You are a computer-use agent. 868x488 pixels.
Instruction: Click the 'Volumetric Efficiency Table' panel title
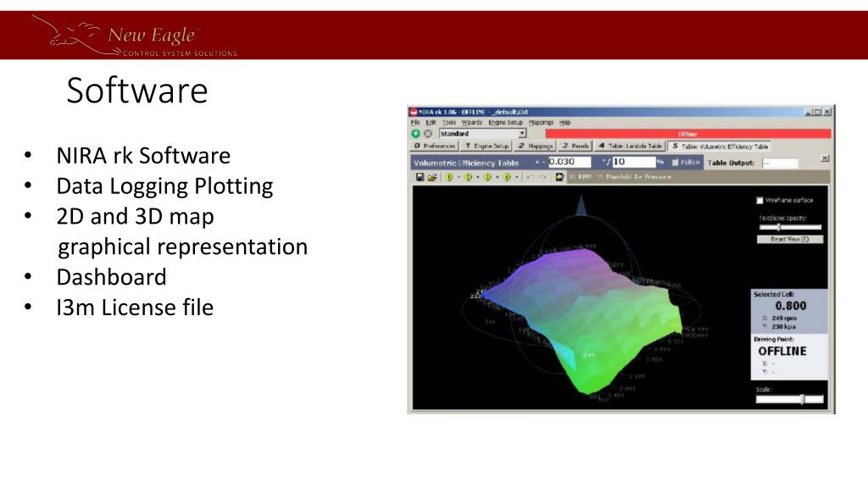tap(466, 164)
